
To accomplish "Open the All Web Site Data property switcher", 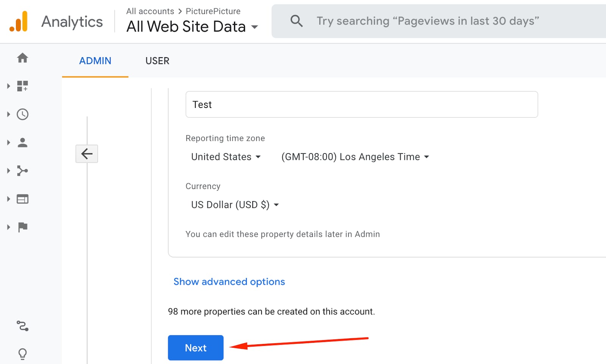I will coord(192,27).
